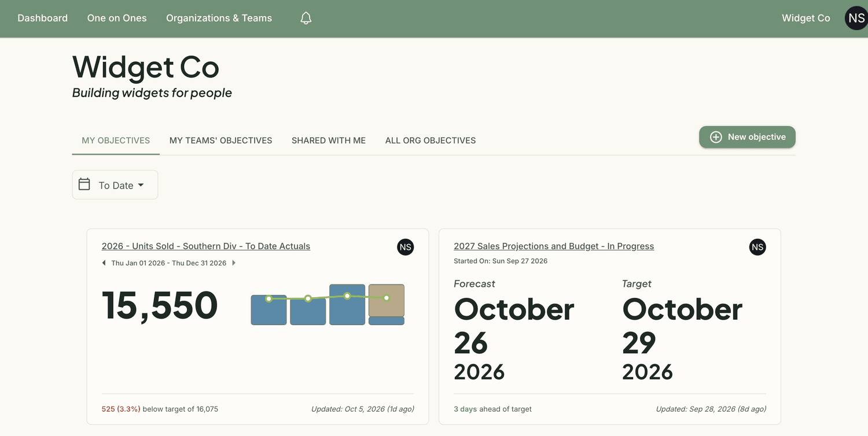Click the NS avatar on Units Sold card
Viewport: 868px width, 436px height.
(406, 247)
